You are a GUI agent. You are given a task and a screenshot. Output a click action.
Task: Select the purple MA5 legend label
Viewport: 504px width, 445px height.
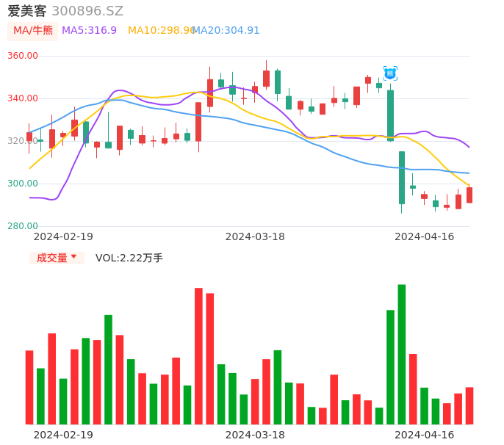click(89, 31)
